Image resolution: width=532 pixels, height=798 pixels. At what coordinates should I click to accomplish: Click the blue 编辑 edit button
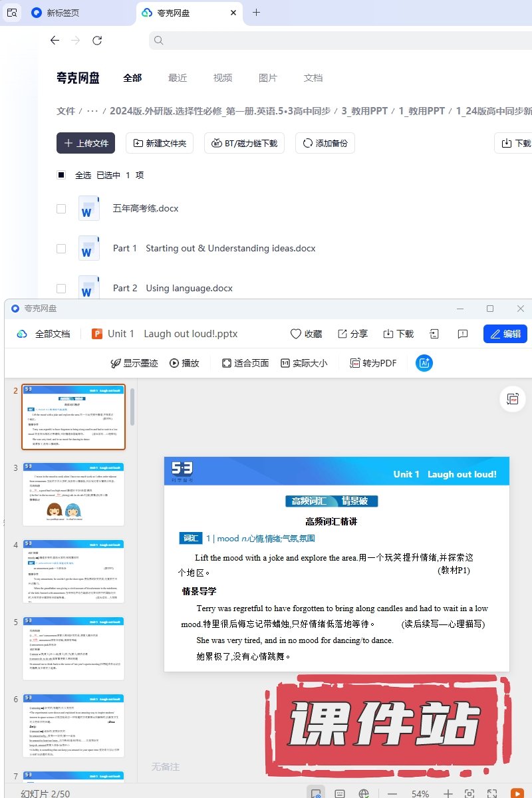[x=505, y=334]
